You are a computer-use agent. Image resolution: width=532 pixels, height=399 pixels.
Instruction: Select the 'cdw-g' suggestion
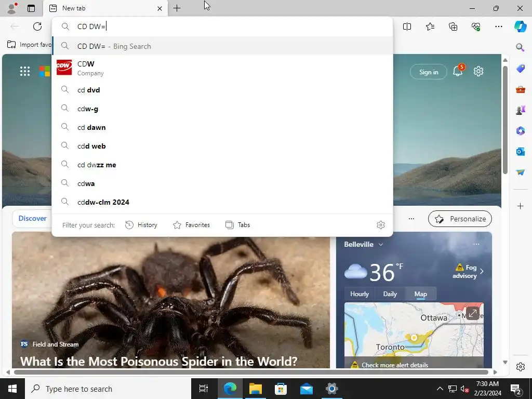pos(222,109)
